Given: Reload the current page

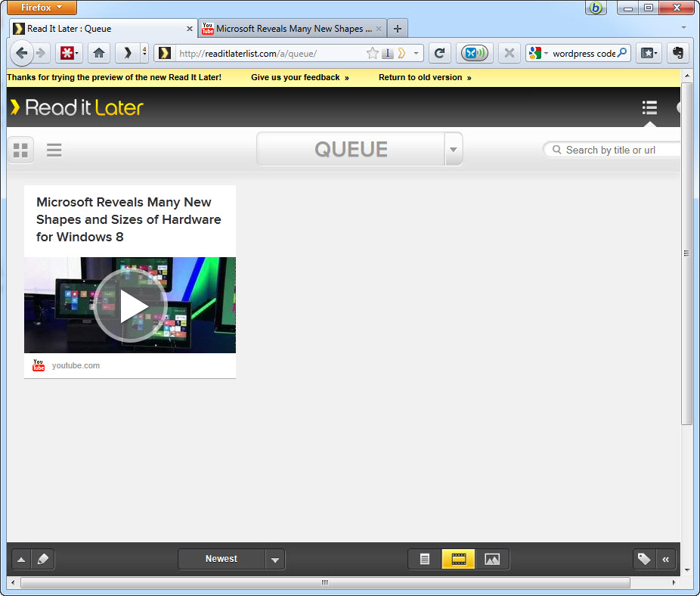Looking at the screenshot, I should (x=440, y=53).
